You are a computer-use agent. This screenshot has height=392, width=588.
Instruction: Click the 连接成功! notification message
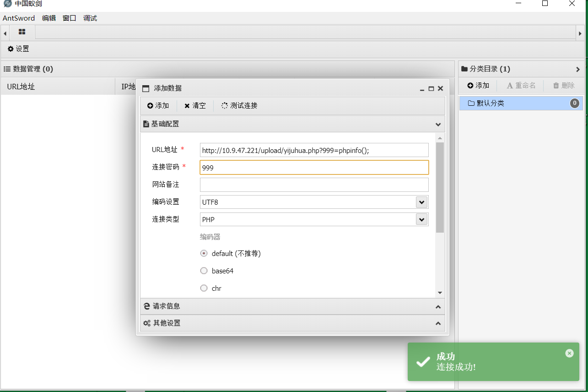pyautogui.click(x=456, y=367)
